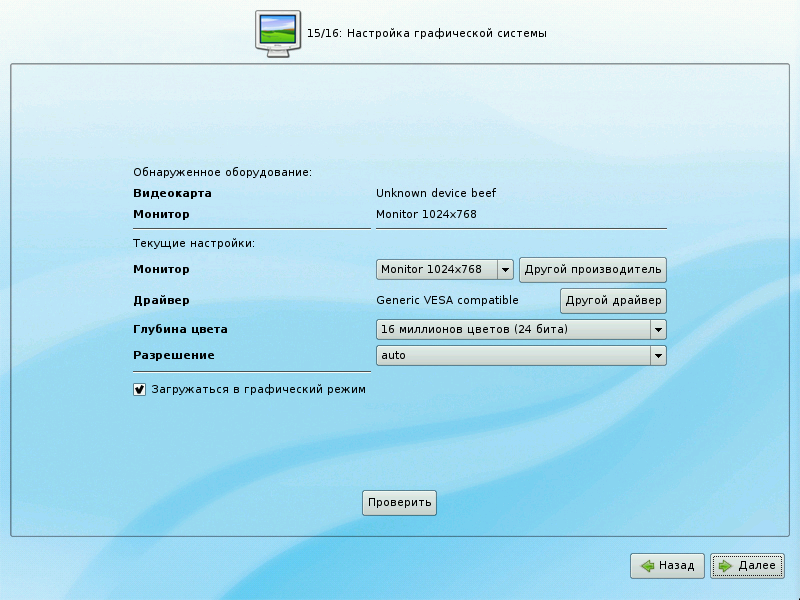The image size is (800, 600).
Task: Click the bold Видеокарта label
Action: [x=173, y=193]
